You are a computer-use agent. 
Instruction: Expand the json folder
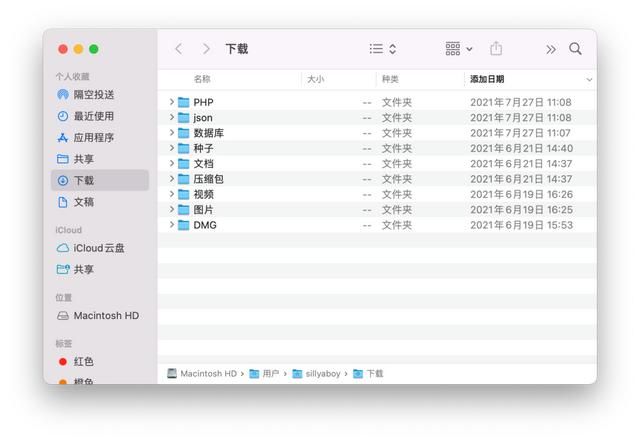click(172, 117)
